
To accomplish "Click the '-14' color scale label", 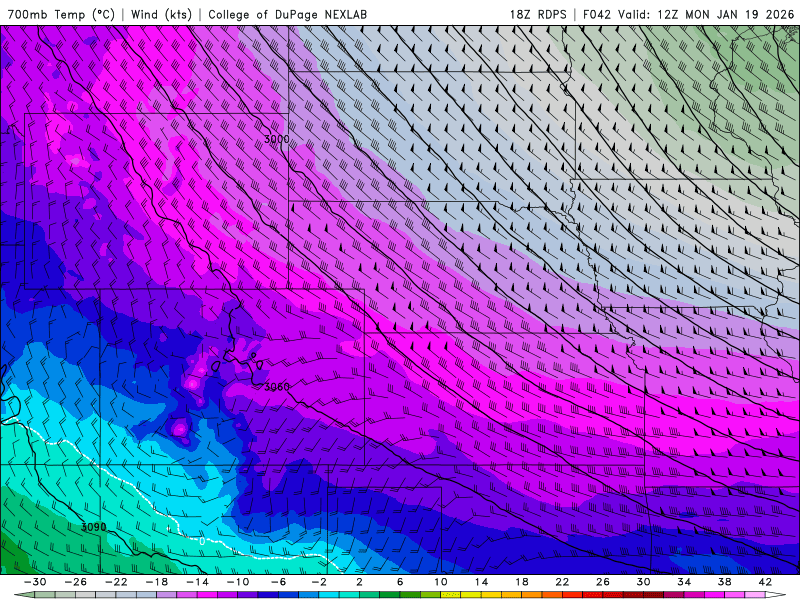I will click(197, 582).
